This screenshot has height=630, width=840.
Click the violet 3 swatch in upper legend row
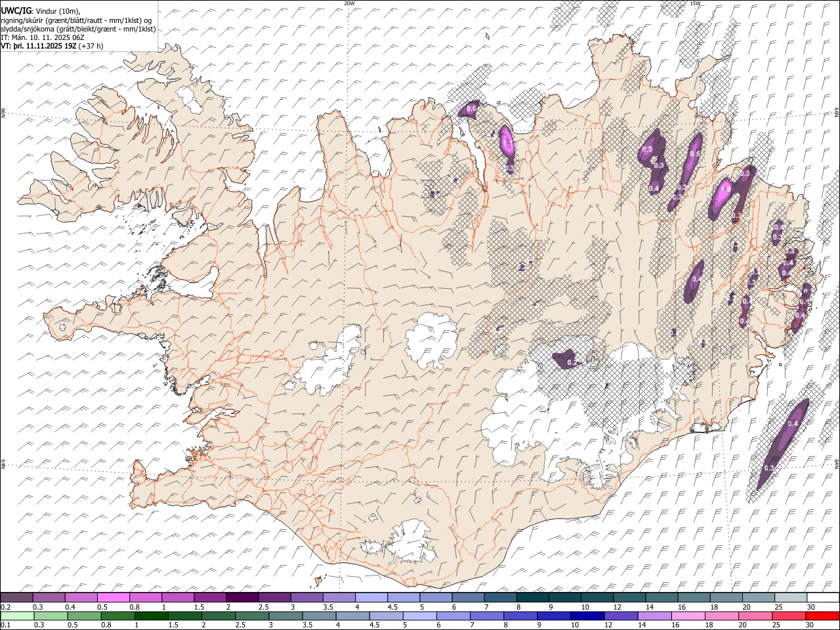pos(307,597)
